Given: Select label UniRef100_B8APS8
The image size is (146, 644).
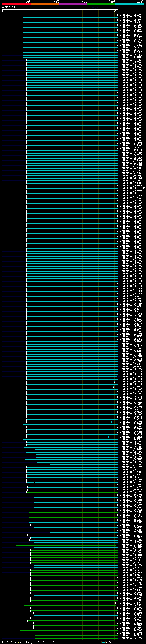Looking at the screenshot, I should tap(131, 40).
